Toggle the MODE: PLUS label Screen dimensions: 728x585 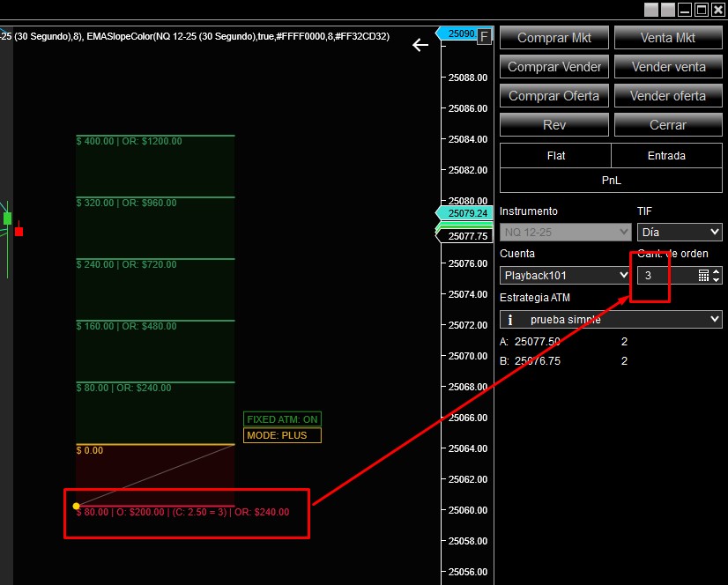(x=282, y=435)
